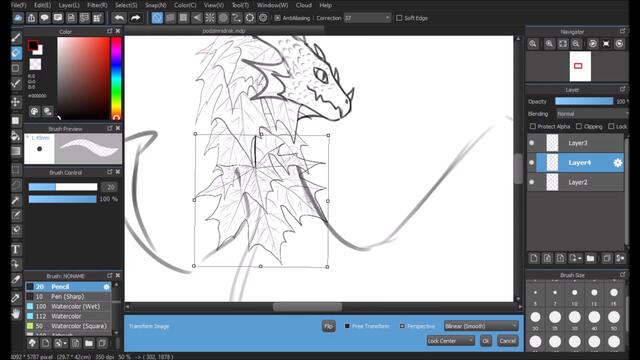Select the Lasso tool
Image resolution: width=640 pixels, height=360 pixels.
16,185
